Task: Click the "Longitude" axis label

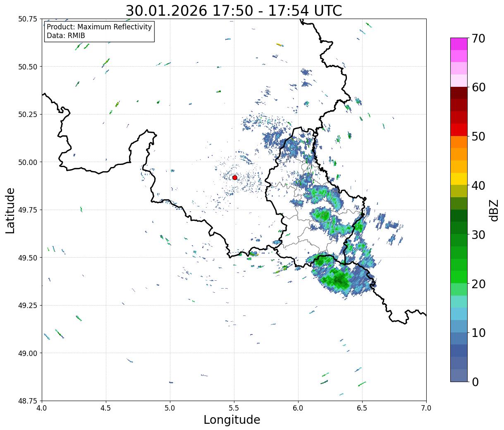Action: pyautogui.click(x=232, y=420)
